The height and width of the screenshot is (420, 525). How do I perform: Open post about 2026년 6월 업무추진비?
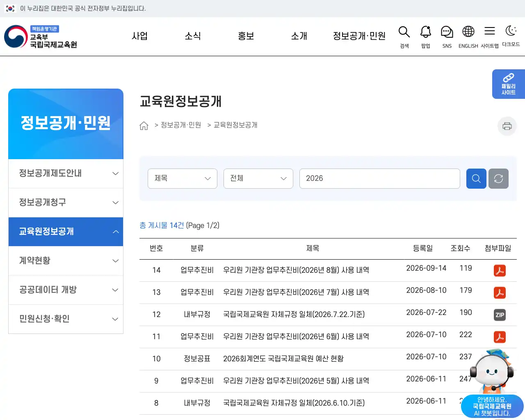pos(296,337)
